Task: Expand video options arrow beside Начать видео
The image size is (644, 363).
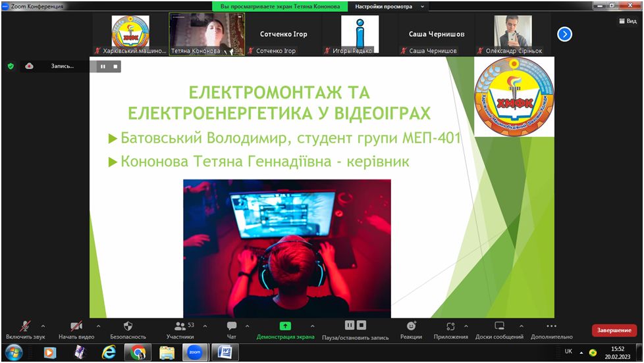Action: pos(99,326)
